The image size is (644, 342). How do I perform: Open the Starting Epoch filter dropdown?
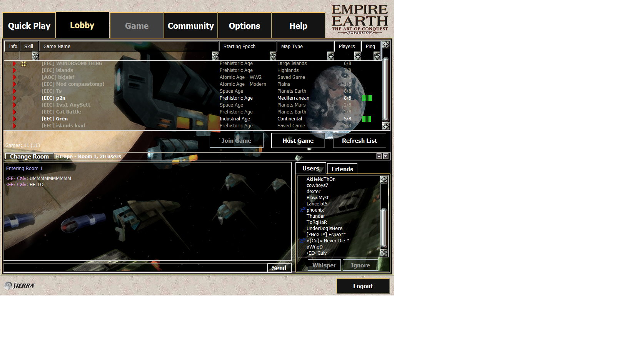[x=273, y=56]
